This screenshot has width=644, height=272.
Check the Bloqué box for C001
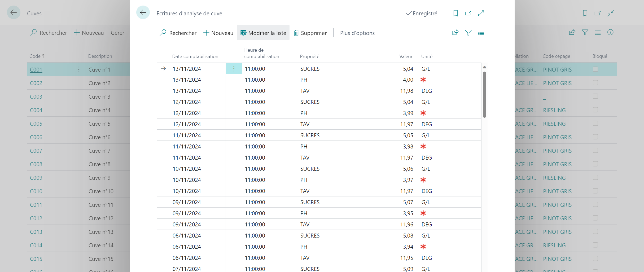pyautogui.click(x=595, y=69)
